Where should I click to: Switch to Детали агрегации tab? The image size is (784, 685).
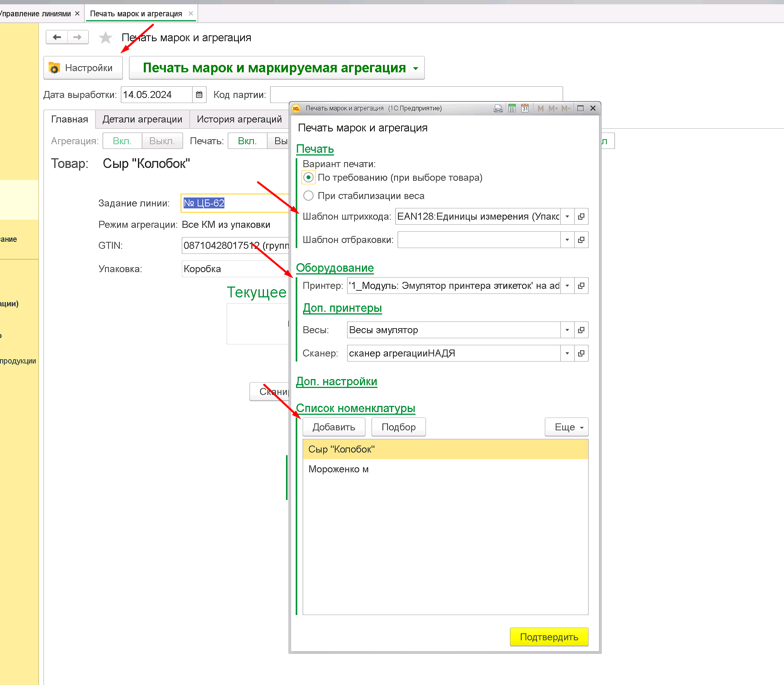coord(142,119)
